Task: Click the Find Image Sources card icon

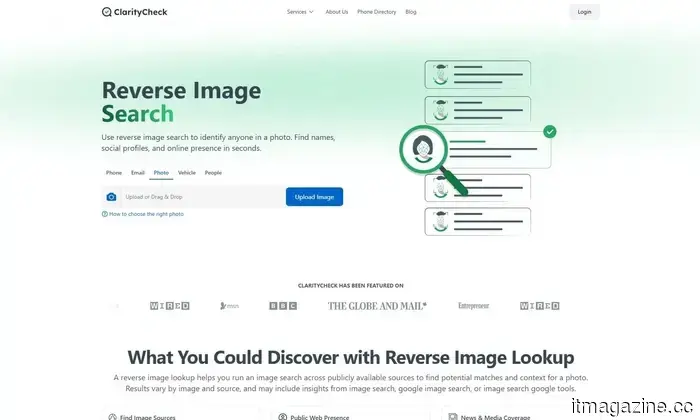Action: point(112,417)
